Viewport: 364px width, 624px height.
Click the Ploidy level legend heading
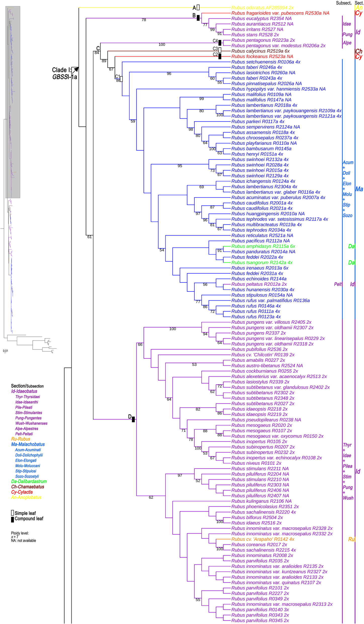(20, 533)
